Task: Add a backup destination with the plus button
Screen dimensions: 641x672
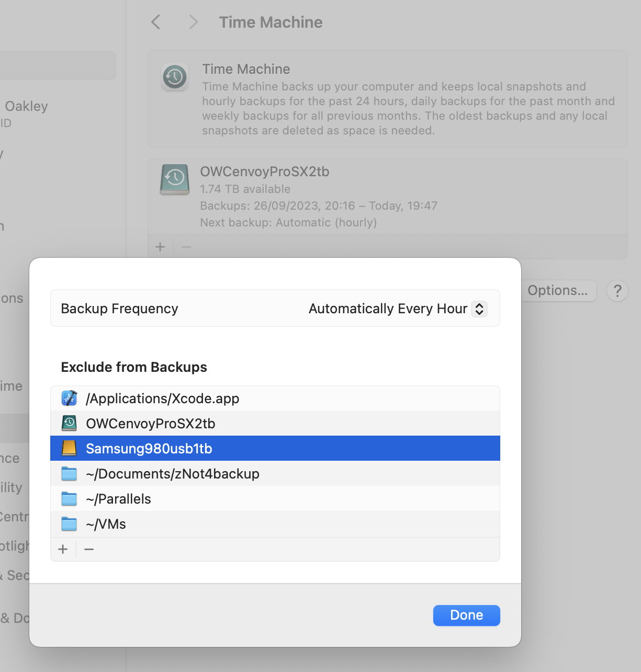Action: pos(160,247)
